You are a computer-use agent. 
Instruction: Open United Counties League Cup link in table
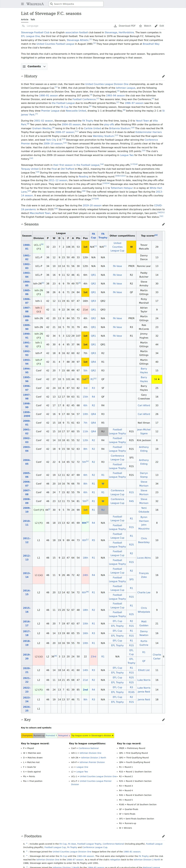[117, 247]
